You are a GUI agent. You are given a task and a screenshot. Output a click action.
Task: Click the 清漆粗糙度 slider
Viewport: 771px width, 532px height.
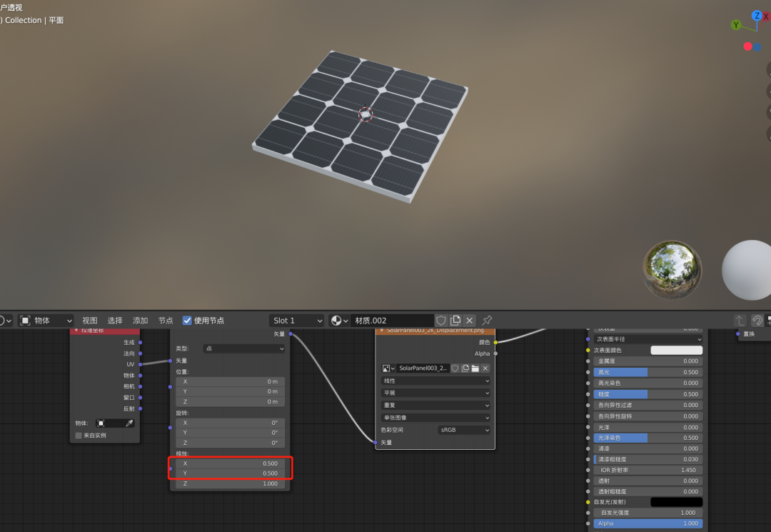point(648,459)
